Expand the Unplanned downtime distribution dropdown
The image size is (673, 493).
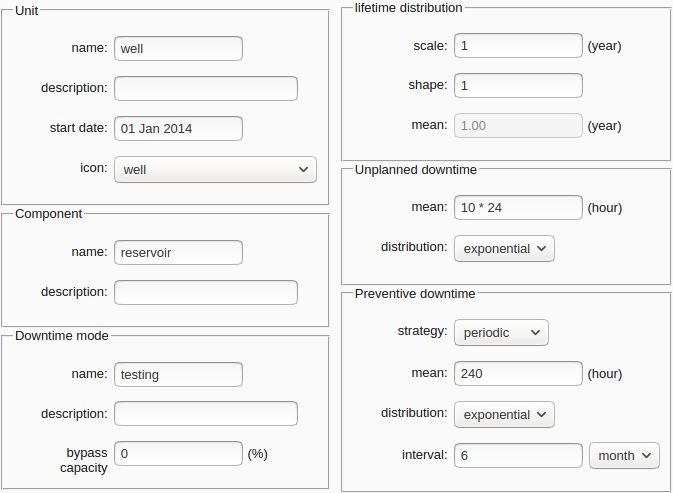pos(503,248)
